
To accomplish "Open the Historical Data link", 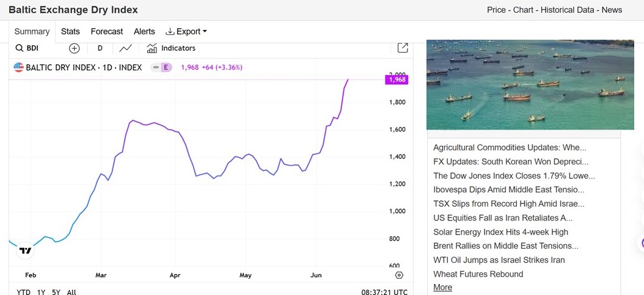I will tap(567, 10).
